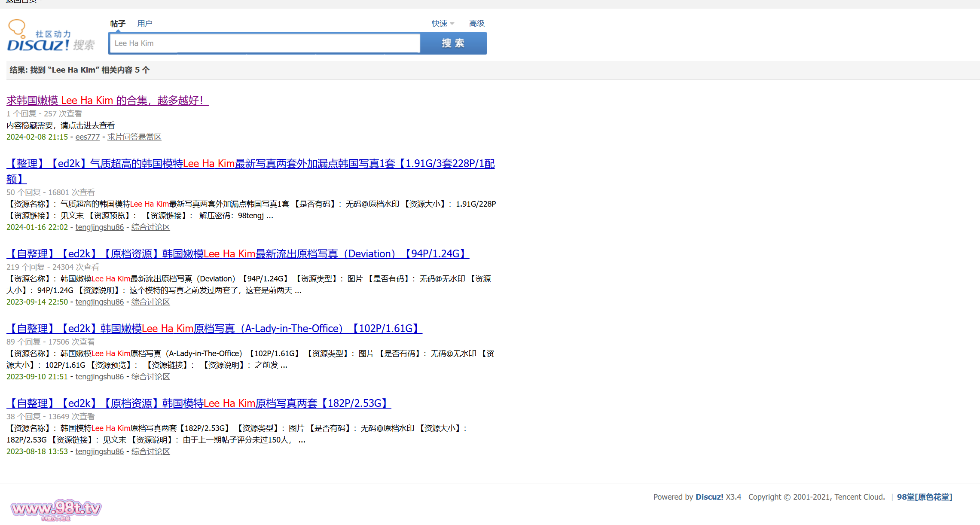Click the 结果: 找到 Lee Ha Kim 相关内容 5 个 summary
The height and width of the screenshot is (525, 980).
click(79, 70)
